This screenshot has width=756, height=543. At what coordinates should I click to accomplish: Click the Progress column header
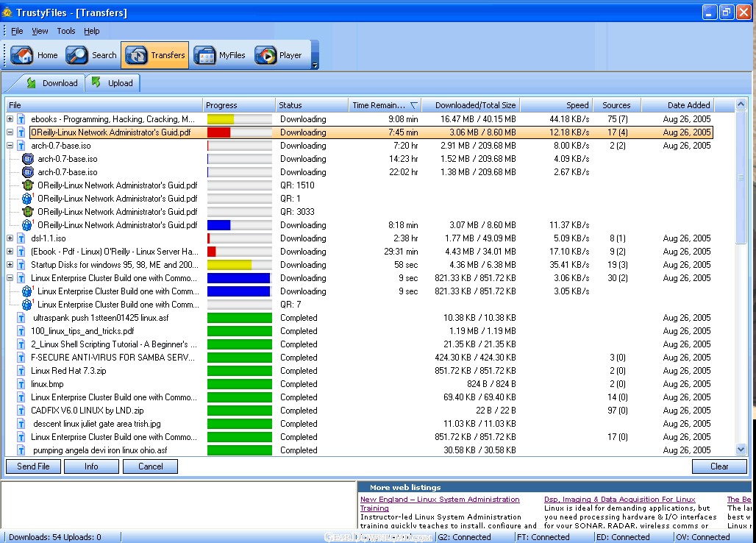pyautogui.click(x=239, y=105)
